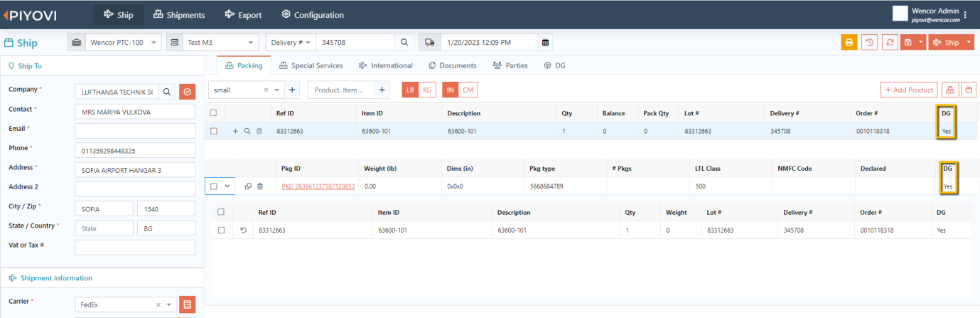Image resolution: width=980 pixels, height=318 pixels.
Task: Expand the Ship button dropdown arrow
Action: 970,43
